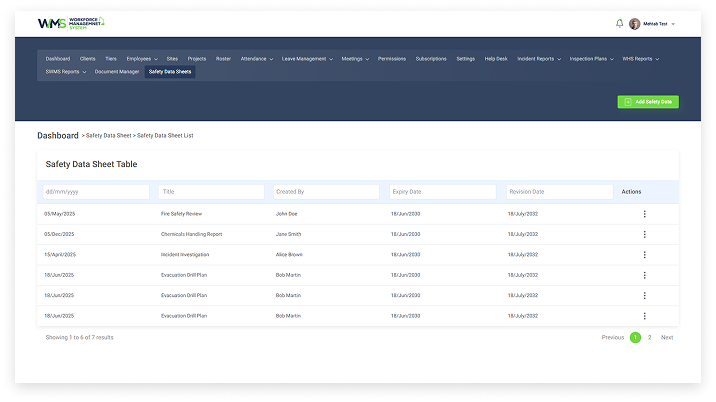The image size is (716, 402).
Task: Open actions menu for Chemicals Handling Report row
Action: [x=644, y=234]
